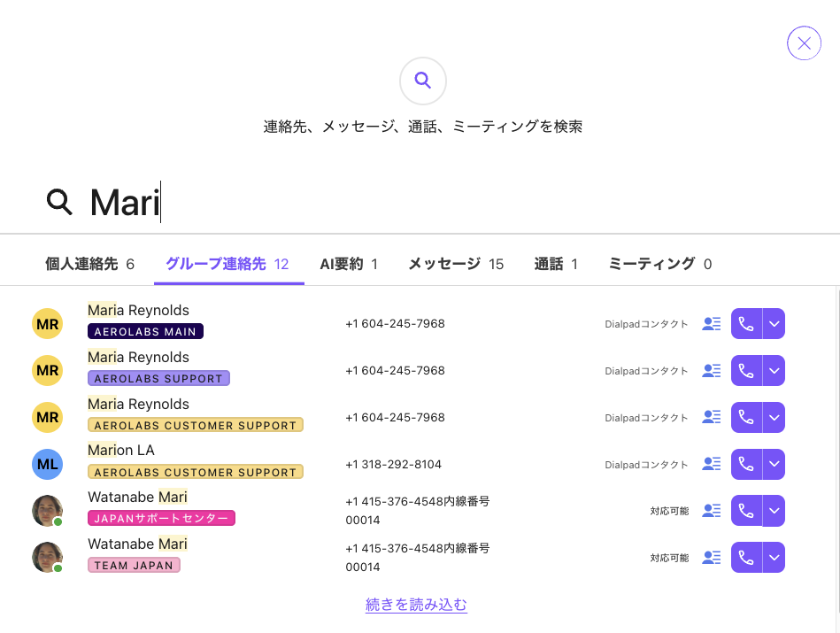
Task: Expand call options for Maria Reynolds AEROLABS MAIN
Action: 773,323
